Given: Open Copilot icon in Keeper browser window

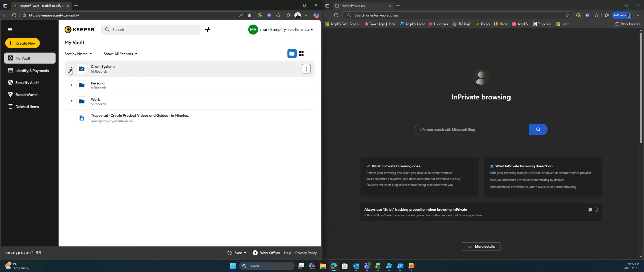Looking at the screenshot, I should coord(316,15).
